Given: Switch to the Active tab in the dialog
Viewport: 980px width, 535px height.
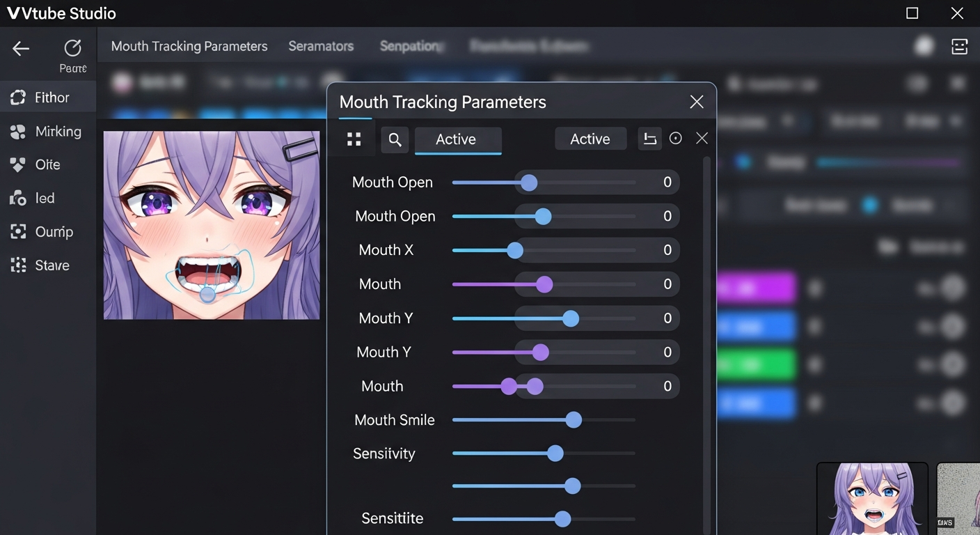Looking at the screenshot, I should pos(457,139).
